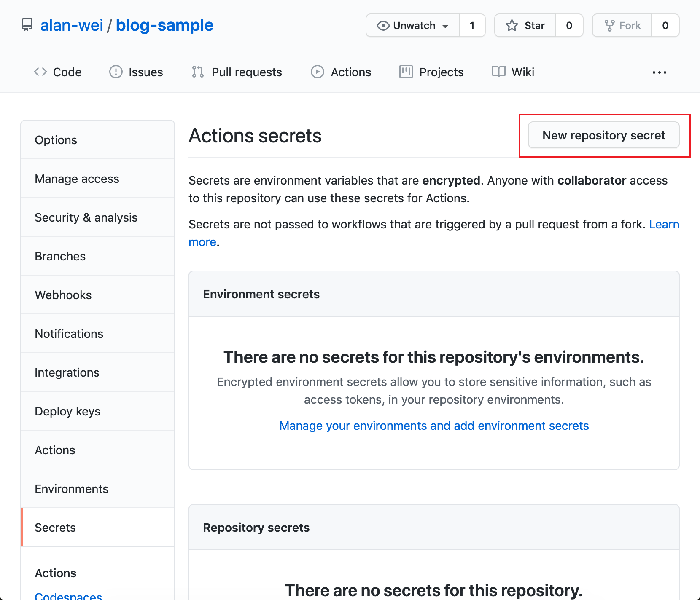
Task: Open the Pull requests tab
Action: (x=237, y=72)
